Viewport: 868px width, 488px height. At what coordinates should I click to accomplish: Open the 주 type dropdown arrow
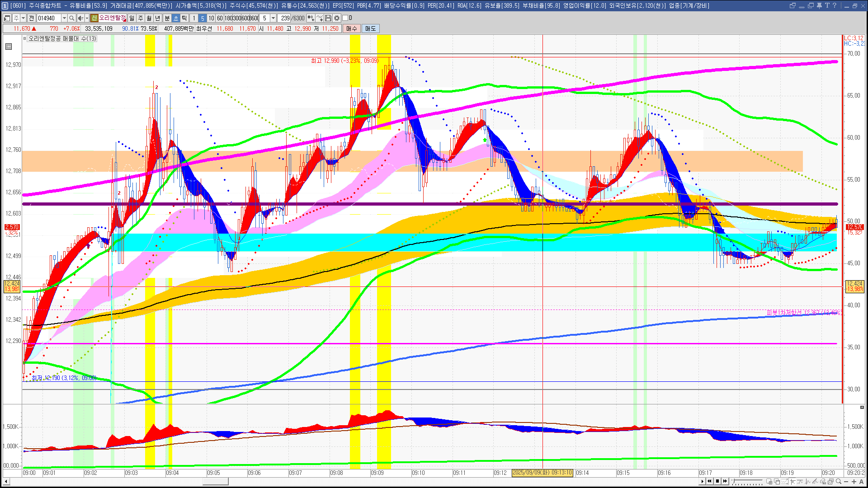pos(23,18)
